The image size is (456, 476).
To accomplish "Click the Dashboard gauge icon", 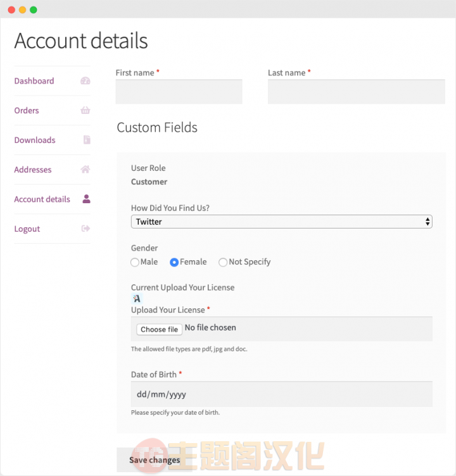I will point(85,81).
